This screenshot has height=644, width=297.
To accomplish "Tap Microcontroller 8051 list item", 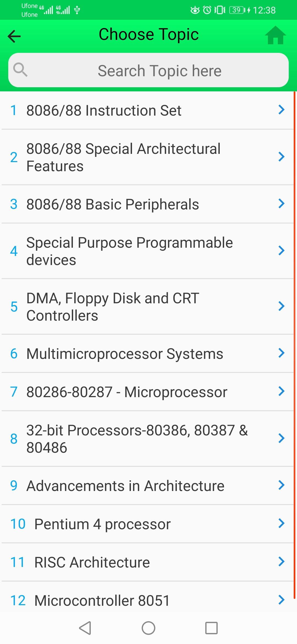I will [x=102, y=600].
